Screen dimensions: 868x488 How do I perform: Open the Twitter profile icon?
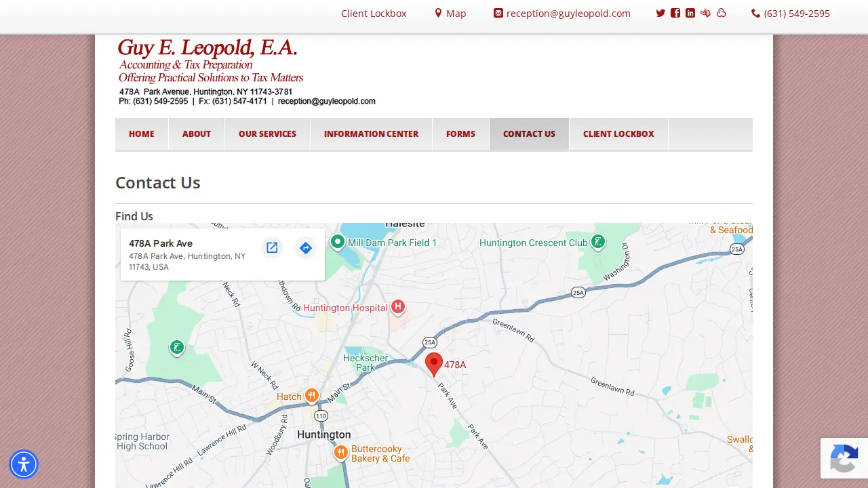tap(660, 13)
